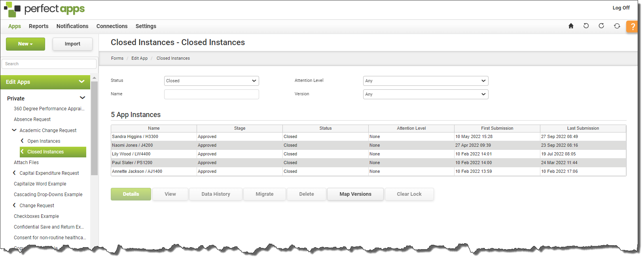Click the undo counter-clockwise arrow icon
The height and width of the screenshot is (261, 644).
click(x=586, y=26)
